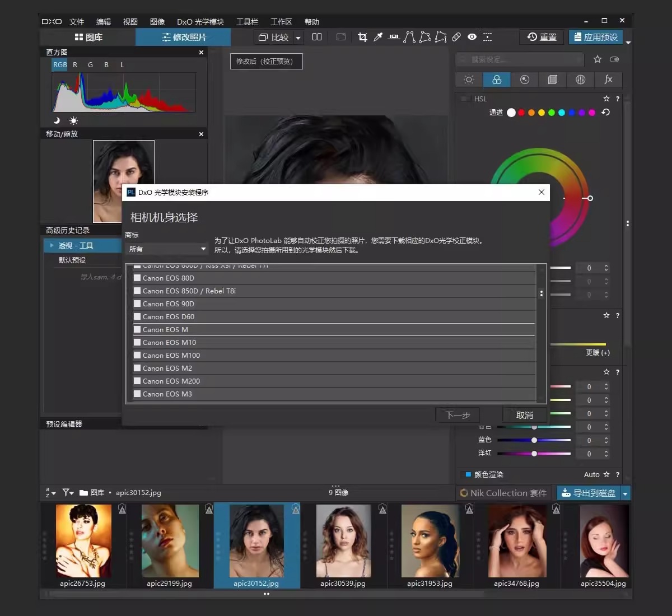Open the 导出到磁盘 export dropdown arrow
Screen dimensions: 672x616
click(626, 493)
